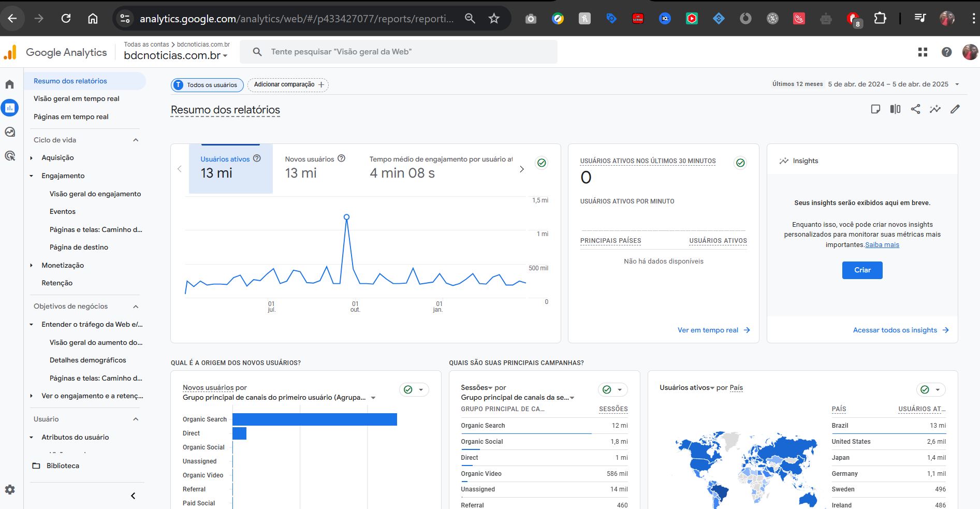Expand the Aquisição tree item

point(32,158)
